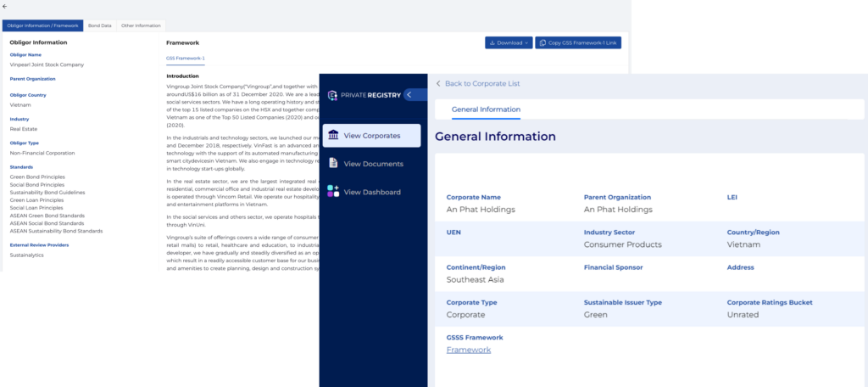Click Sustainalytics review provider
Screen dimensions: 868x387
point(26,255)
